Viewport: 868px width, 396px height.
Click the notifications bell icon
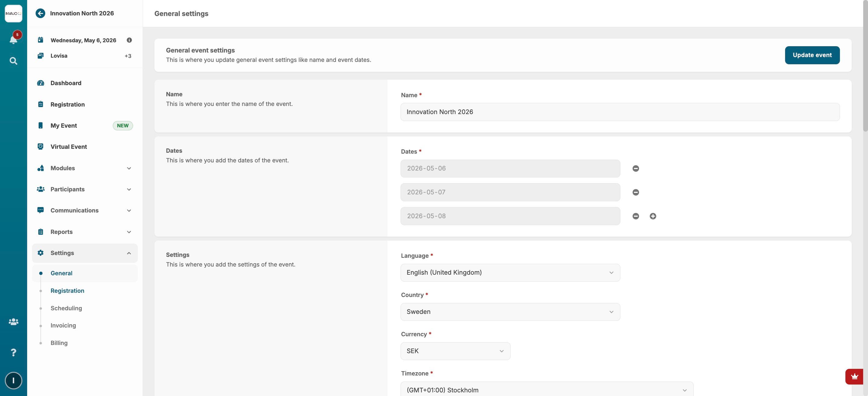pos(13,40)
